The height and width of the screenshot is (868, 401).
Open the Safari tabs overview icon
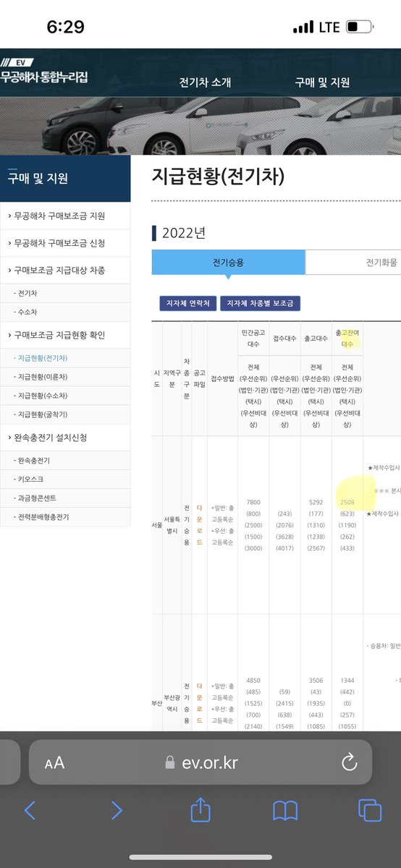pyautogui.click(x=370, y=810)
